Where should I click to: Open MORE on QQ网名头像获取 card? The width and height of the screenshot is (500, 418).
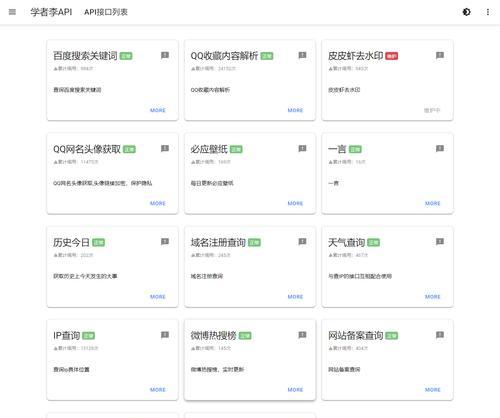click(x=158, y=203)
